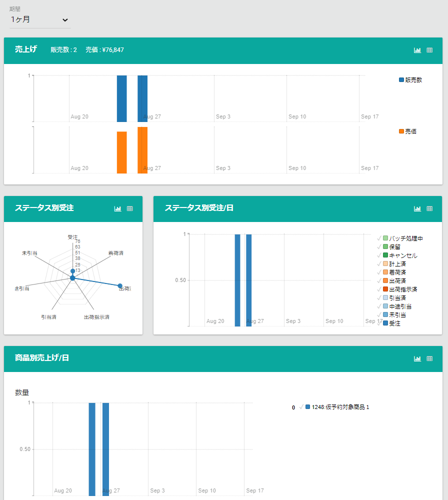This screenshot has width=448, height=500.
Task: Click the orange 売価 legend swatch
Action: tap(401, 131)
